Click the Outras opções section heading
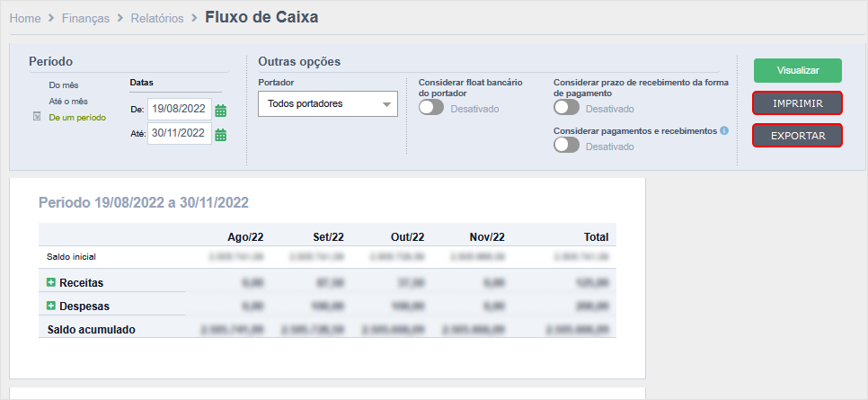868x400 pixels. click(299, 61)
